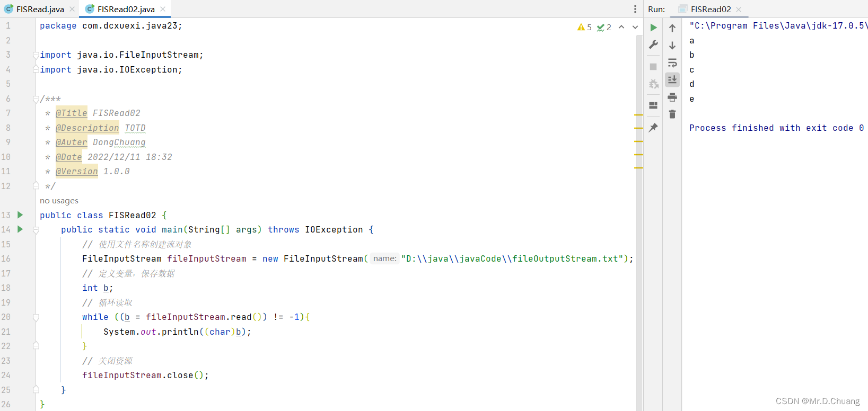Toggle scroll to end of console
868x411 pixels.
(x=672, y=79)
